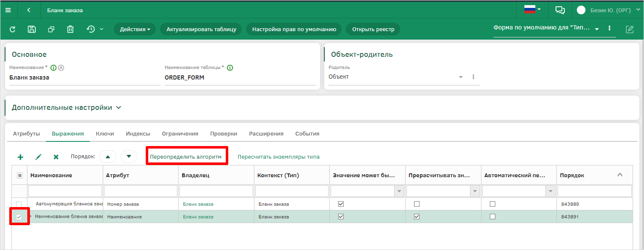Toggle Автоматический checkbox for Автонумерация row
The image size is (644, 250).
[x=492, y=204]
